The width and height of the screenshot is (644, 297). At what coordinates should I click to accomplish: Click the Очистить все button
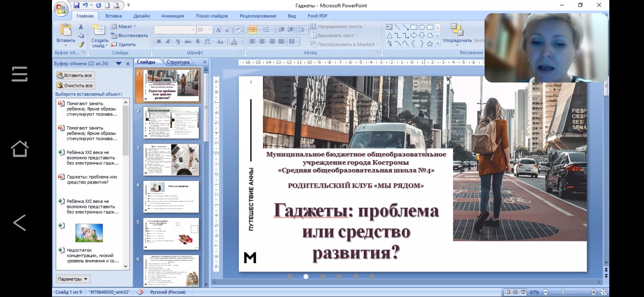(76, 86)
